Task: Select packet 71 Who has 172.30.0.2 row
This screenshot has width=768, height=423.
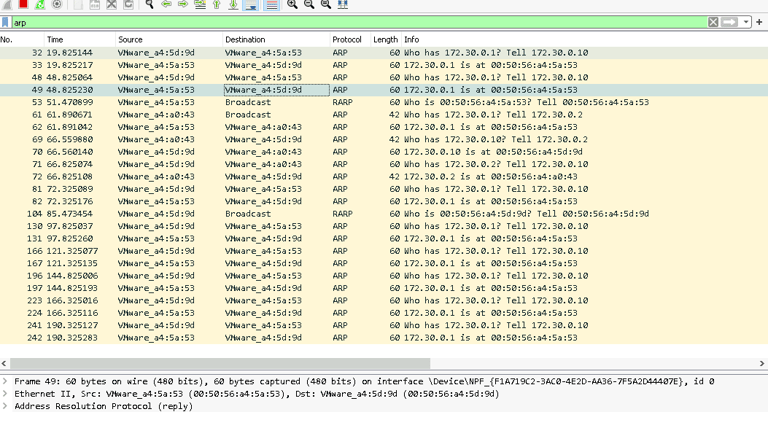Action: tap(384, 164)
